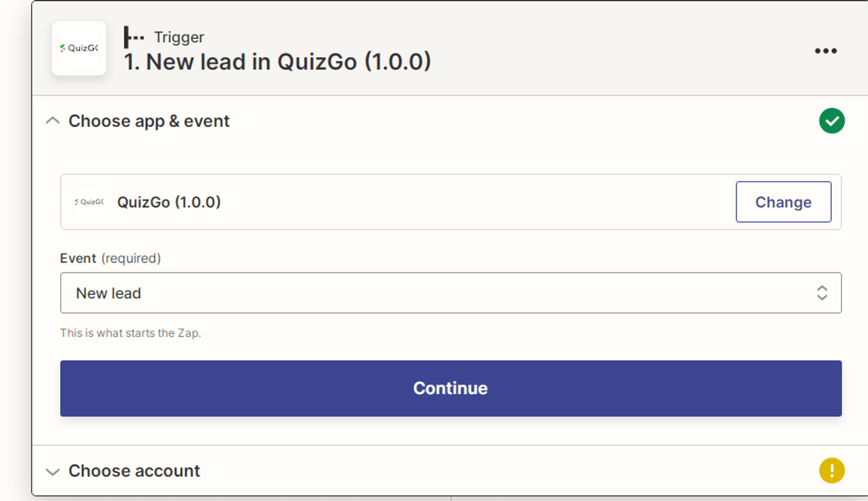Screen dimensions: 868x501
Task: Click the trigger step icon beside Trigger label
Action: [134, 37]
